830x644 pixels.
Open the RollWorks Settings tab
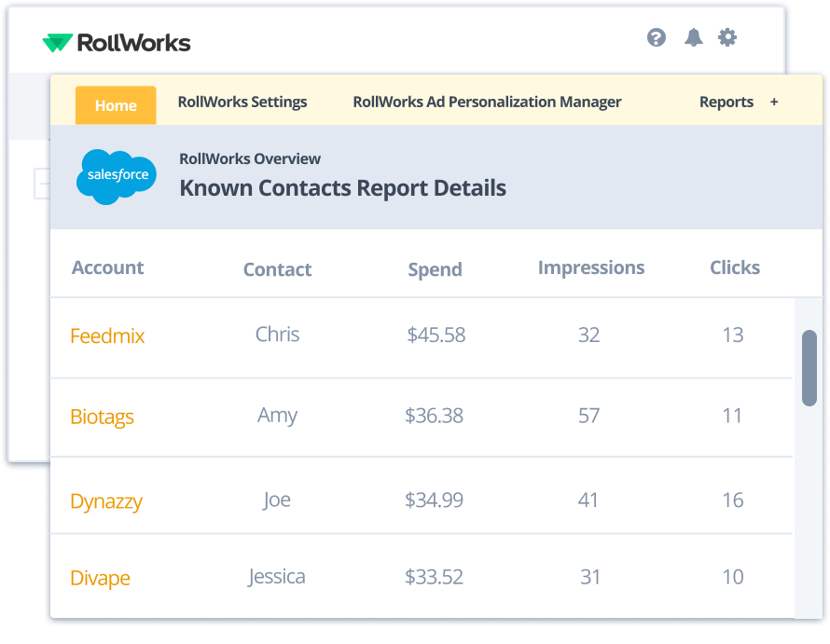pos(242,103)
